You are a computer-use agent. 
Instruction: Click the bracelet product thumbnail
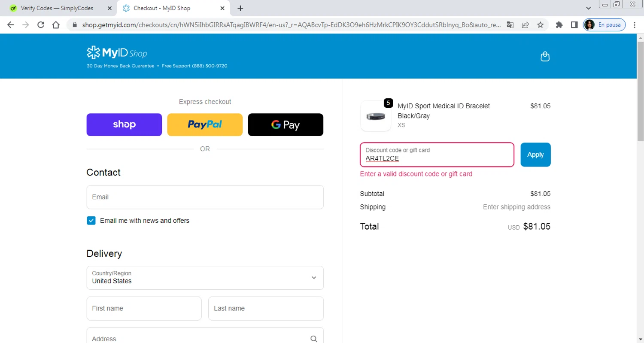(x=376, y=116)
